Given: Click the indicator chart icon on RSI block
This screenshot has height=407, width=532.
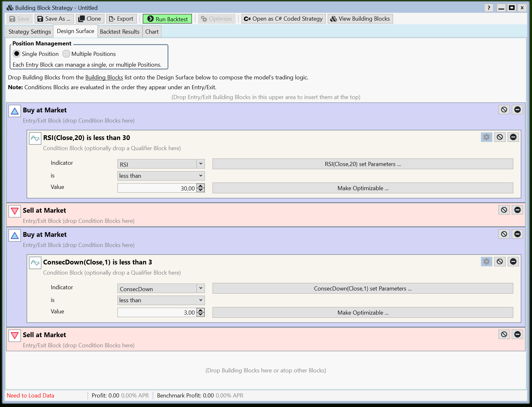Looking at the screenshot, I should (x=35, y=138).
